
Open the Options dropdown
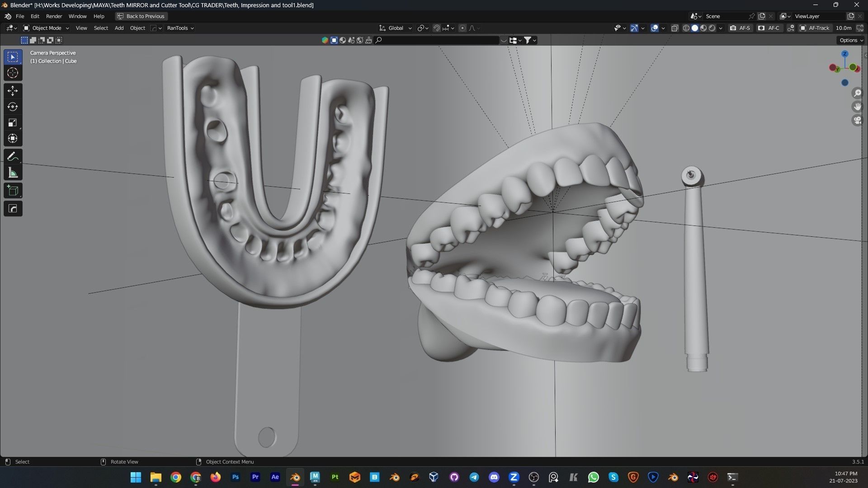point(851,40)
